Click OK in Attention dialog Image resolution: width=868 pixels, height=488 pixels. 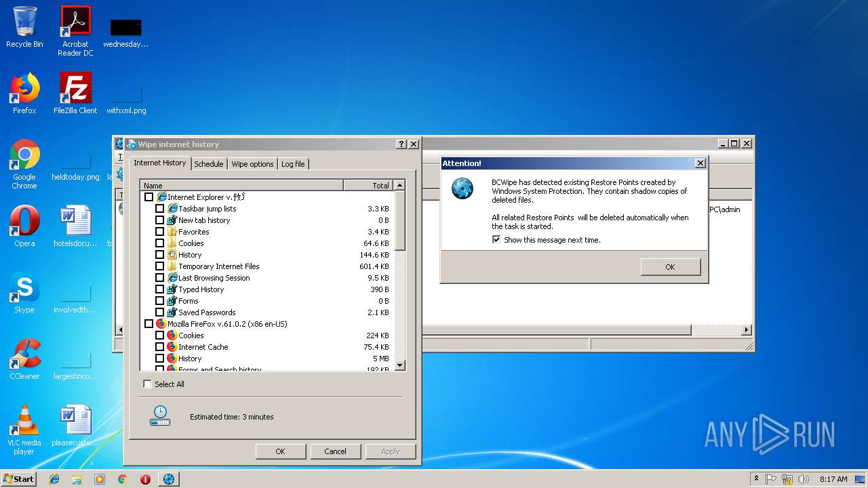[x=670, y=267]
